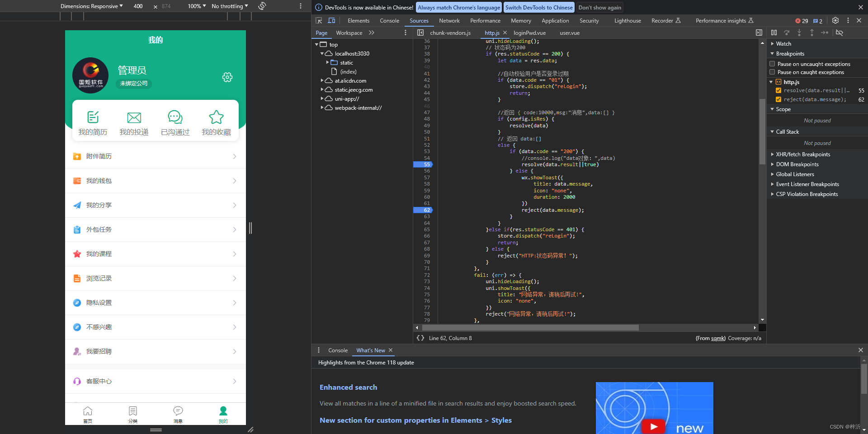Expand the static folder under localhost:3030
Screen dimensions: 868x434
pos(328,62)
